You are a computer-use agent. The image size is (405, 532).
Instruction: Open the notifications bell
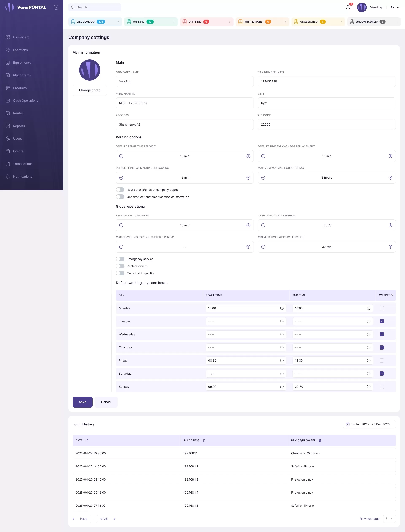[x=348, y=7]
